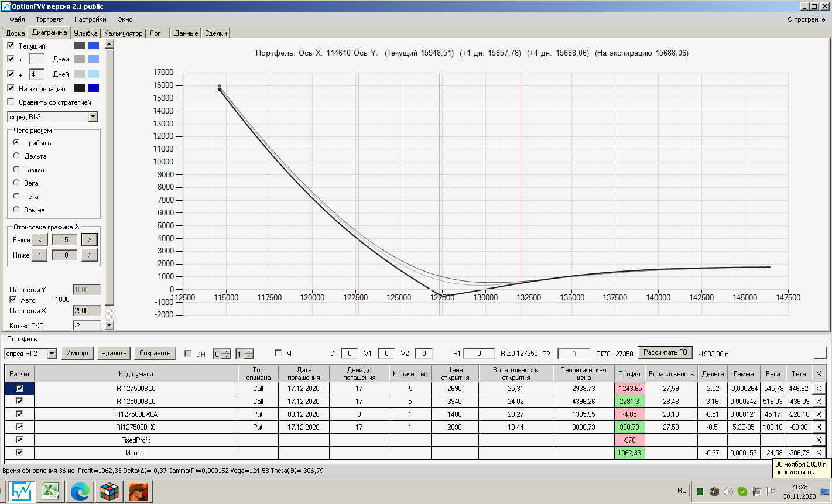Image resolution: width=832 pixels, height=504 pixels.
Task: Select the Дельта radio button
Action: (x=16, y=156)
